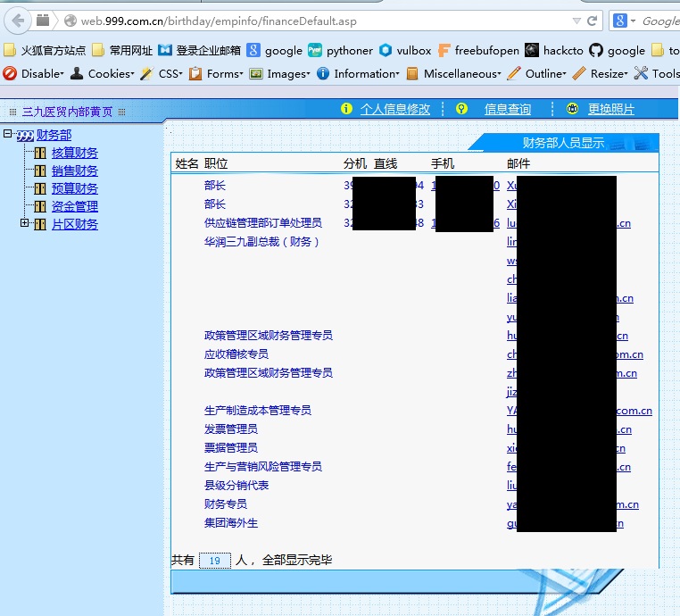Open address bar history dropdown arrow
Viewport: 680px width, 616px height.
point(576,21)
